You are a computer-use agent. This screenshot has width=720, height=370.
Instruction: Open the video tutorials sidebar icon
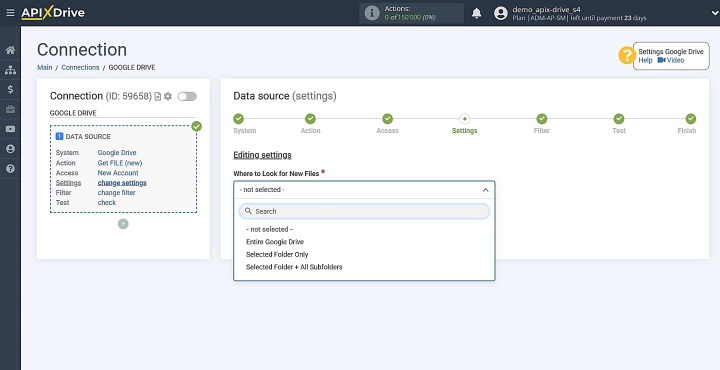(10, 129)
